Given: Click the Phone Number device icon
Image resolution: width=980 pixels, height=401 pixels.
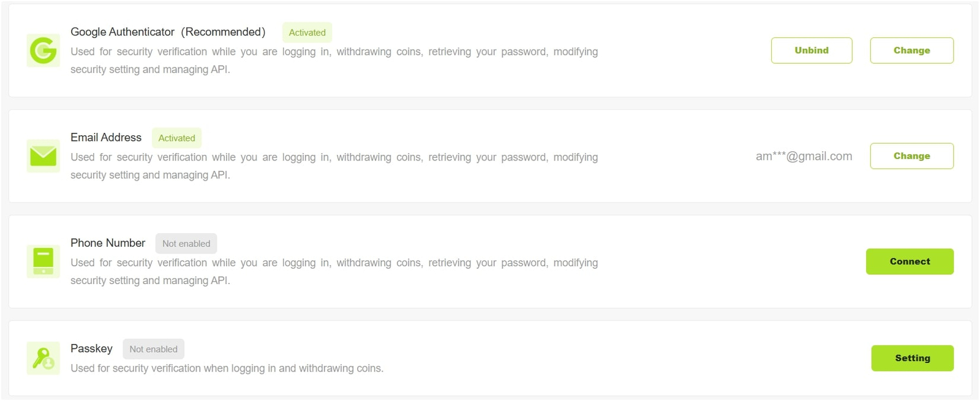Looking at the screenshot, I should [43, 261].
